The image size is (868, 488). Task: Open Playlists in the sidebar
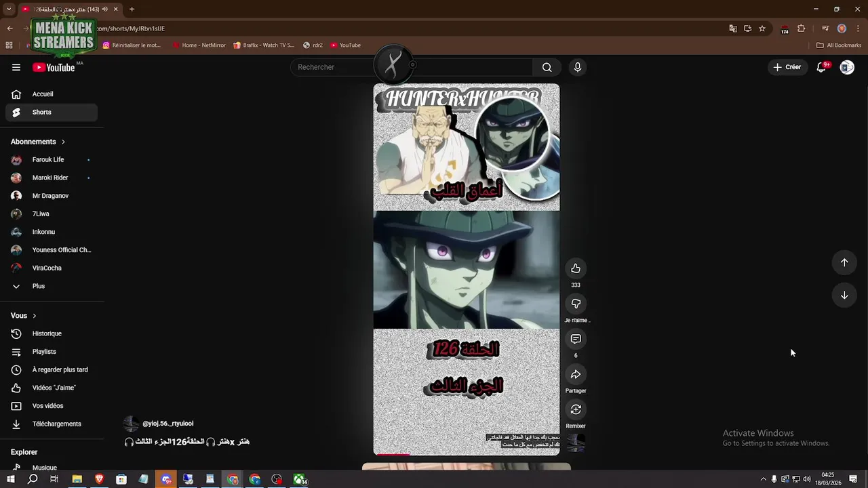[x=52, y=352]
